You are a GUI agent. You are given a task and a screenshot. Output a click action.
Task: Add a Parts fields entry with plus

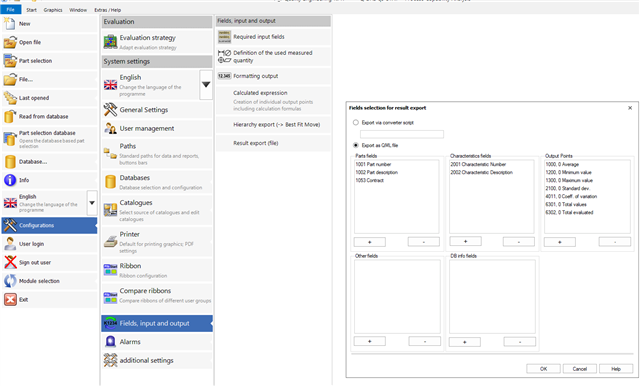pyautogui.click(x=370, y=242)
